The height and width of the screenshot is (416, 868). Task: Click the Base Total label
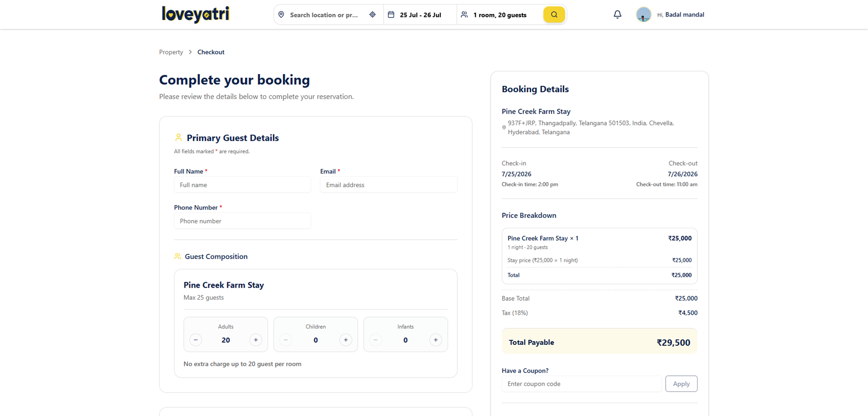click(515, 298)
